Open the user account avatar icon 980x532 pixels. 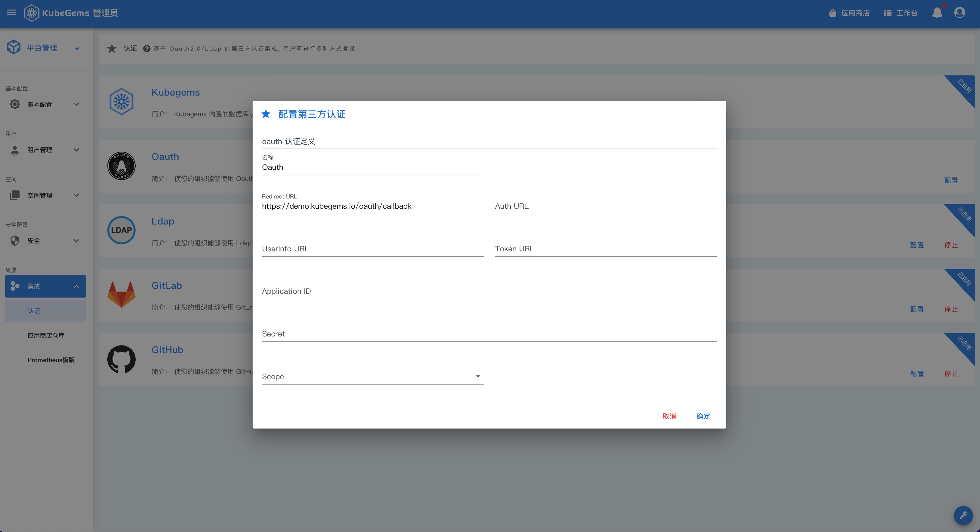(x=960, y=13)
